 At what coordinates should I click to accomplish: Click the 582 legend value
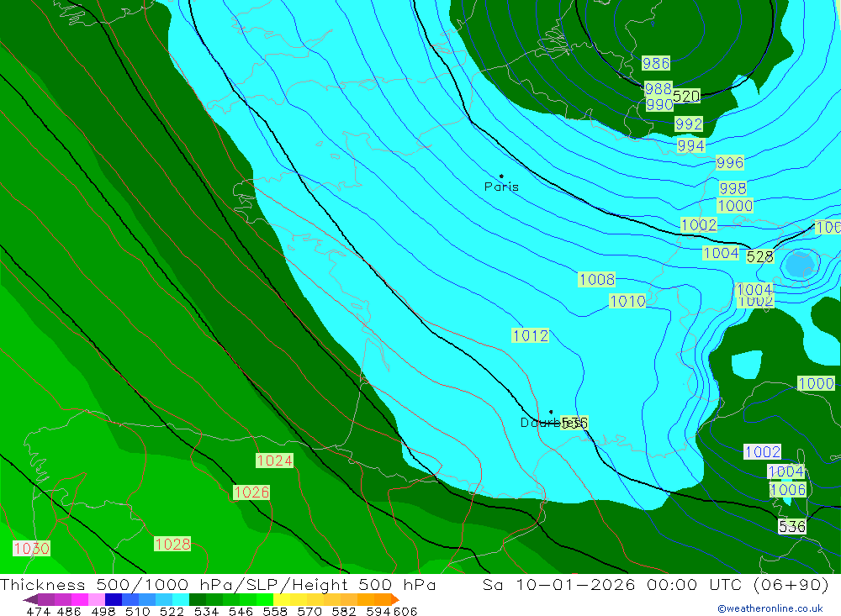point(344,611)
